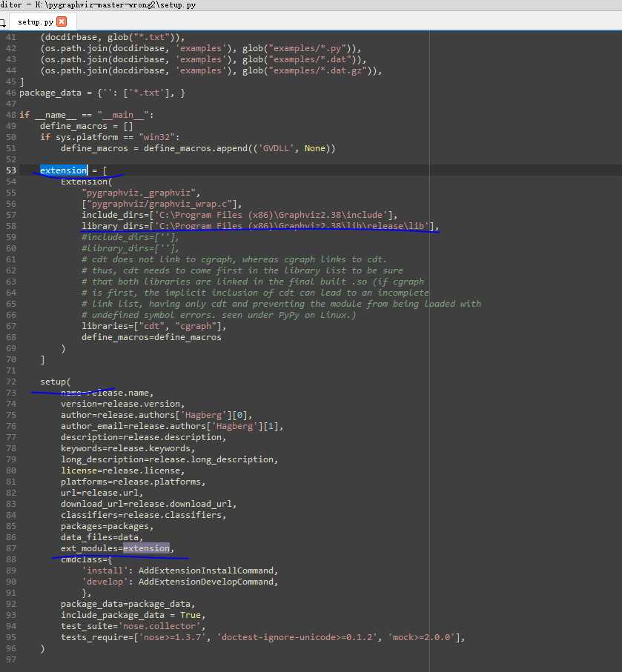Screen dimensions: 622x672
Task: Click 'classifiers=release.classifiers' line
Action: (143, 515)
